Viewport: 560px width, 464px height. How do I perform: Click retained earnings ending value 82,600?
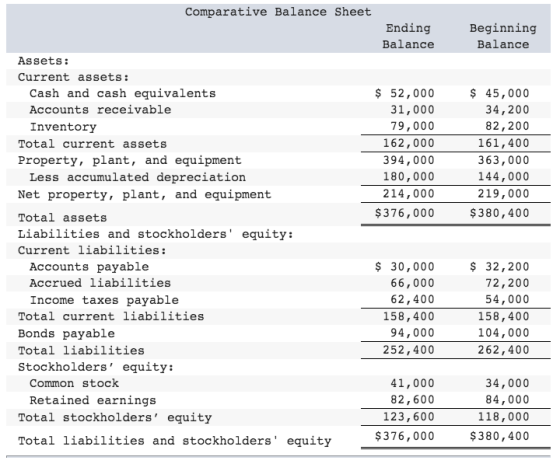click(x=412, y=400)
